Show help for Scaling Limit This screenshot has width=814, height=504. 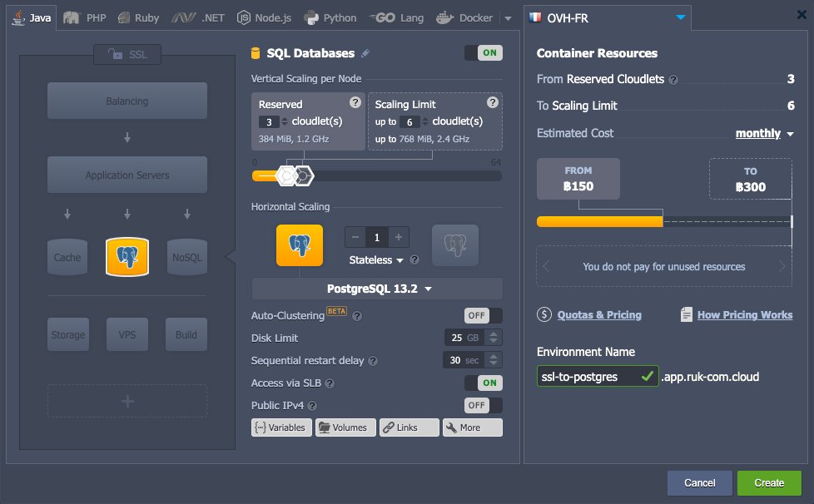493,102
